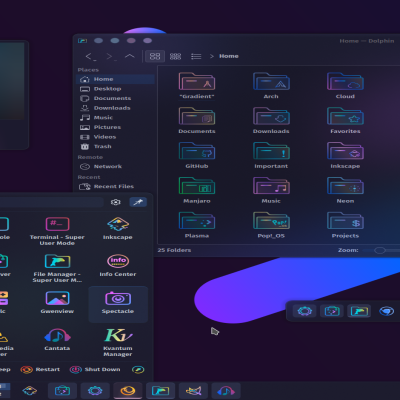The height and width of the screenshot is (400, 400).
Task: Switch to details list view mode
Action: point(196,56)
